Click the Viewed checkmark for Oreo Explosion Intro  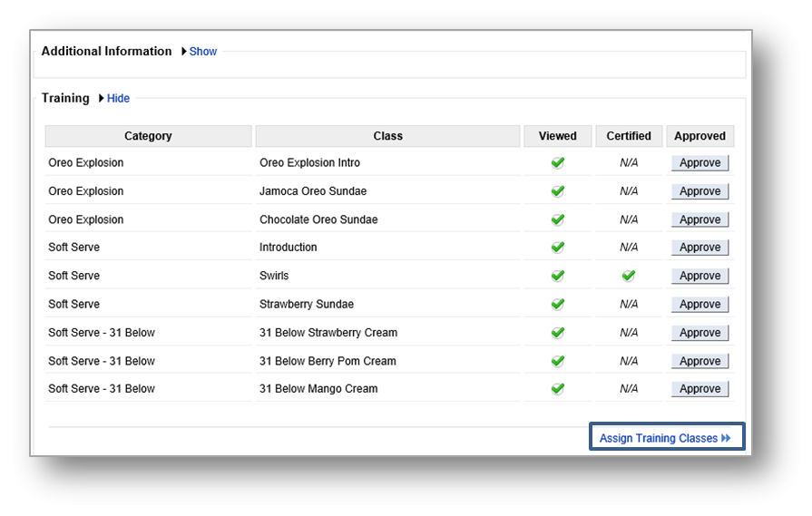pos(558,163)
